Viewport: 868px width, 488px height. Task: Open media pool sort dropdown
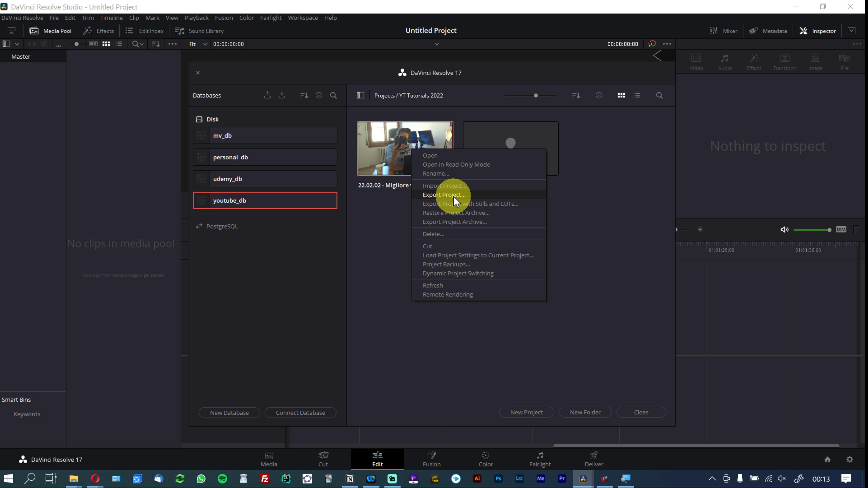[x=156, y=44]
